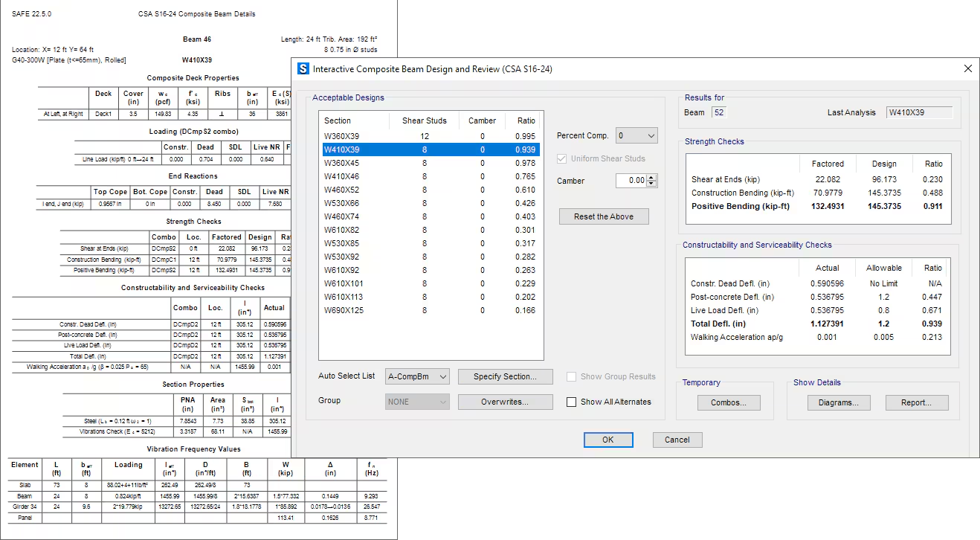The image size is (980, 540).
Task: Open the Group dropdown showing NONE
Action: [x=416, y=401]
